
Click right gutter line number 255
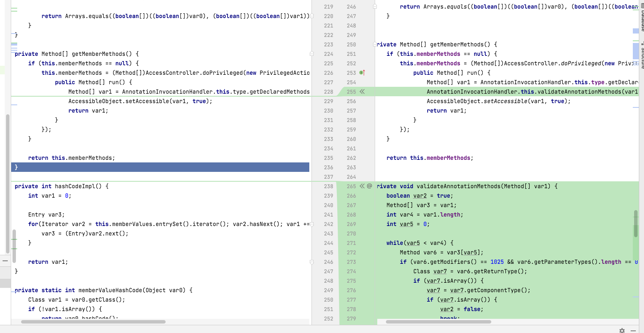click(351, 92)
